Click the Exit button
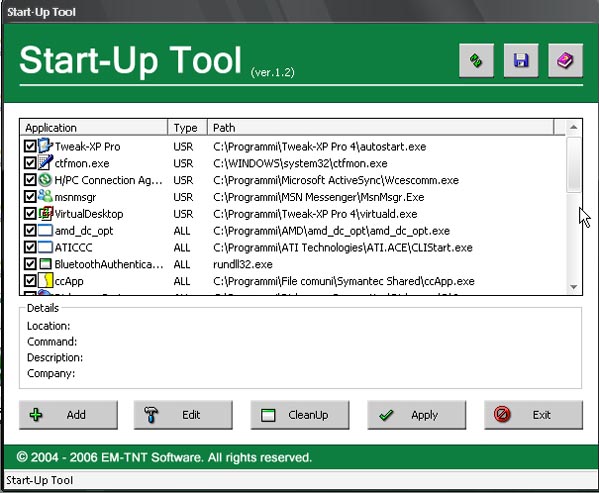 534,415
